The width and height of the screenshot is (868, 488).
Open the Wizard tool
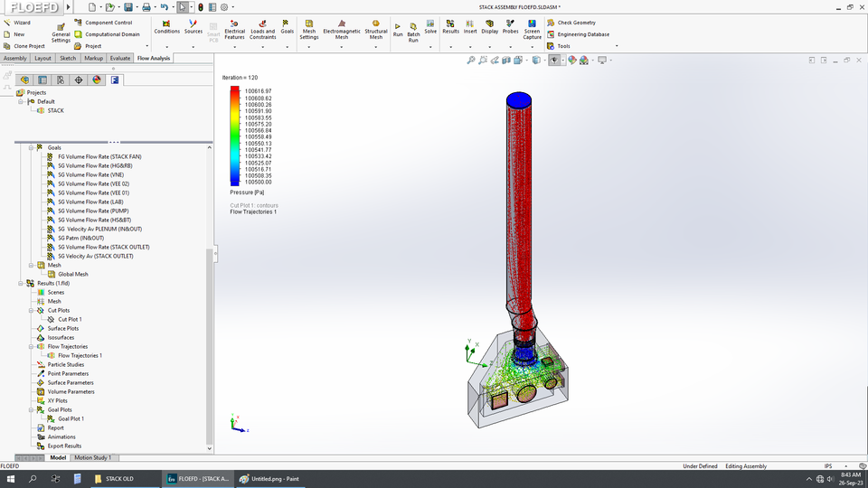17,23
